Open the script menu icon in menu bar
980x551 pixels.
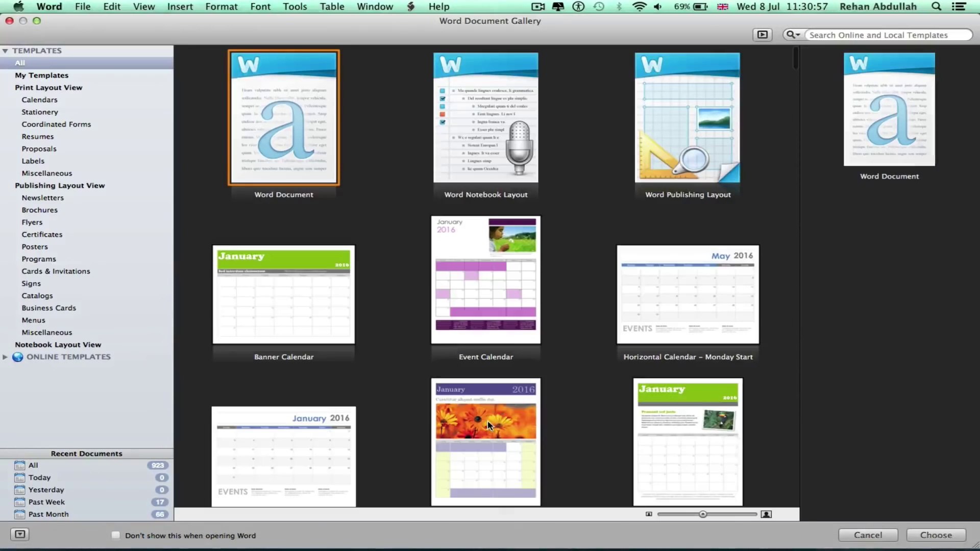tap(411, 7)
